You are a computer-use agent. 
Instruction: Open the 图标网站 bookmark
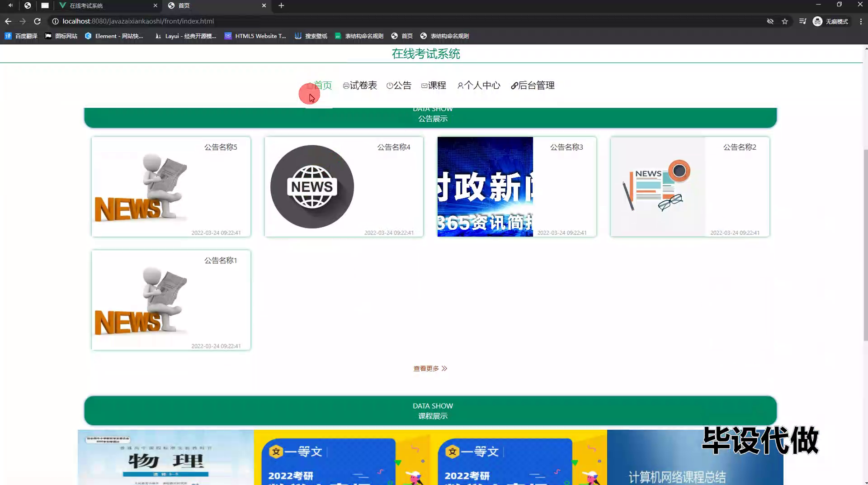(x=61, y=36)
